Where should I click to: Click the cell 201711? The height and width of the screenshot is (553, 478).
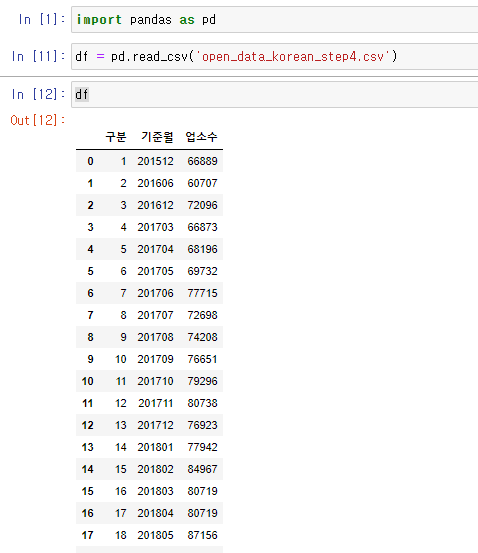click(156, 403)
